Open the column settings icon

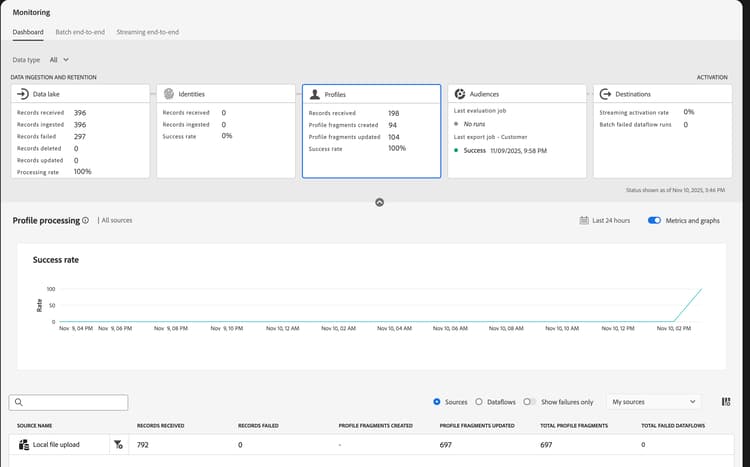(726, 402)
